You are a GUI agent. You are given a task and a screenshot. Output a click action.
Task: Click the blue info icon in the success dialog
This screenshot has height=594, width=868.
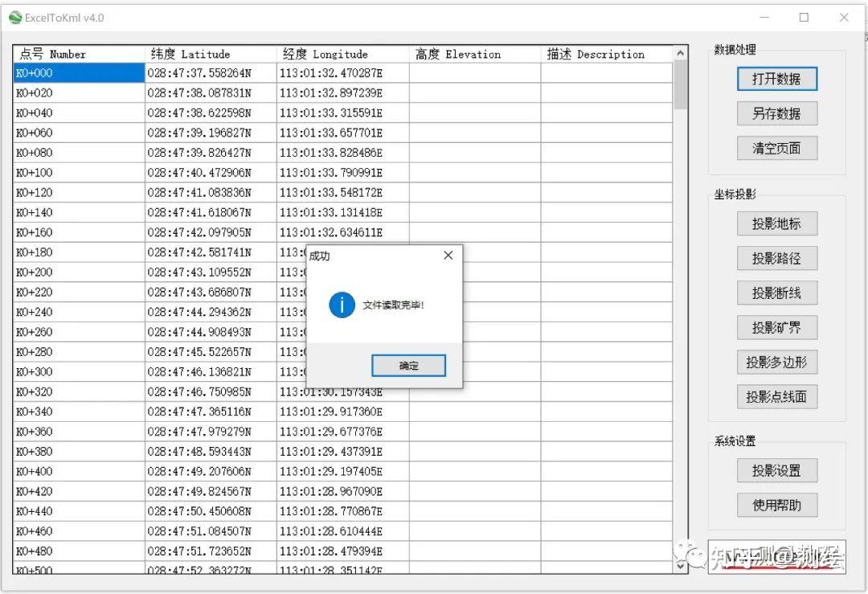341,305
